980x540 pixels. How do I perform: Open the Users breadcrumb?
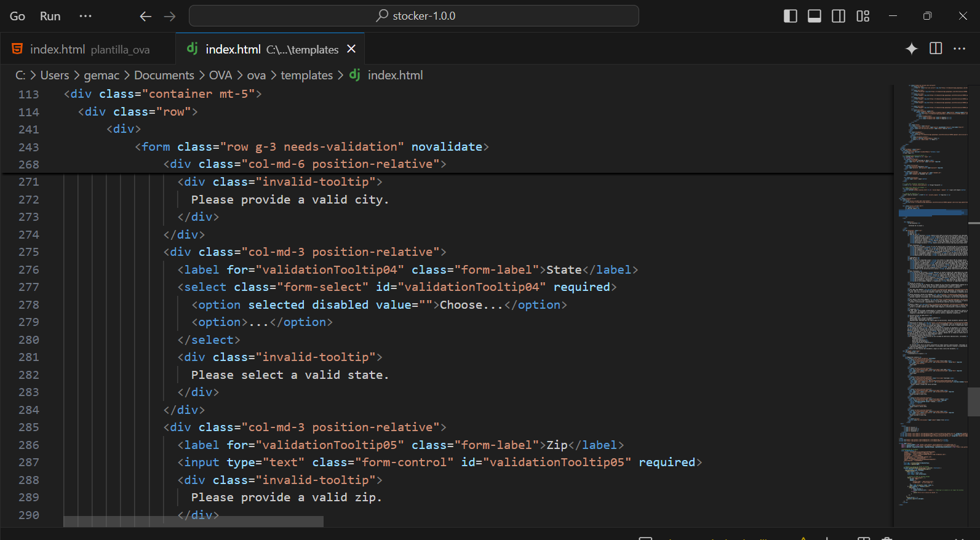55,75
